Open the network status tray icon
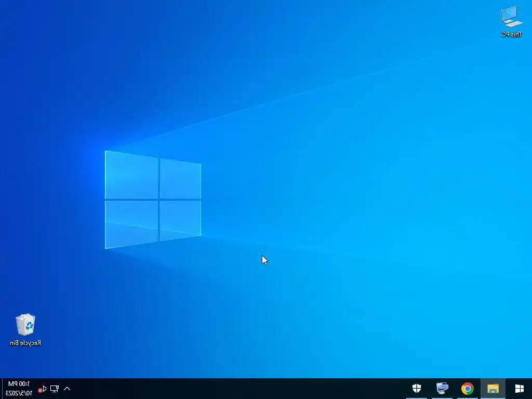 [54, 389]
